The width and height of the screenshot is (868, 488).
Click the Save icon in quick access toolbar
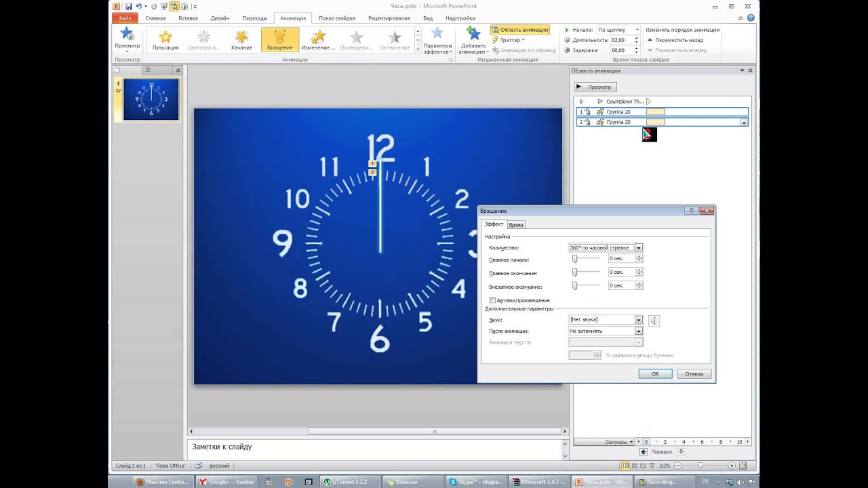pos(128,6)
